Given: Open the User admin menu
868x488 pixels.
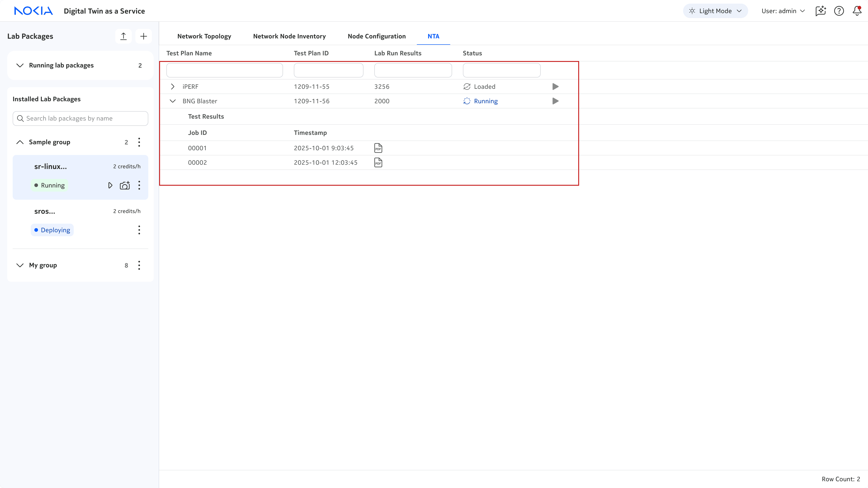Looking at the screenshot, I should (x=783, y=11).
